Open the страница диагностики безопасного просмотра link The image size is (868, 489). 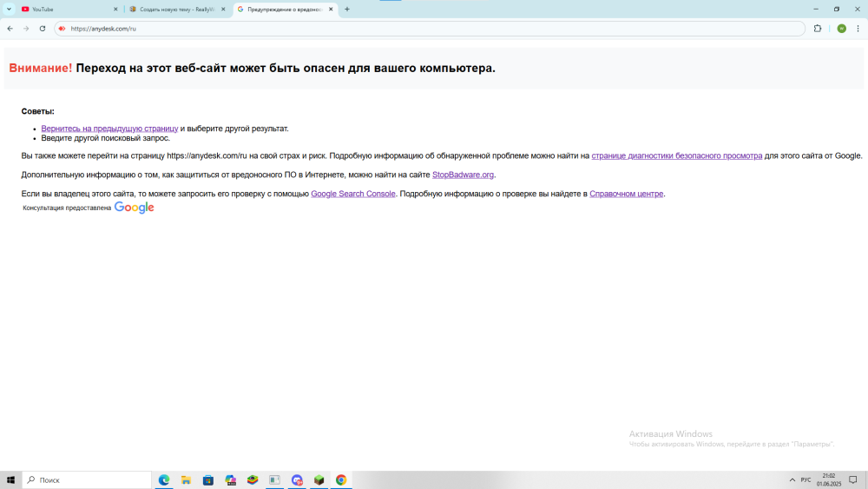pyautogui.click(x=676, y=155)
